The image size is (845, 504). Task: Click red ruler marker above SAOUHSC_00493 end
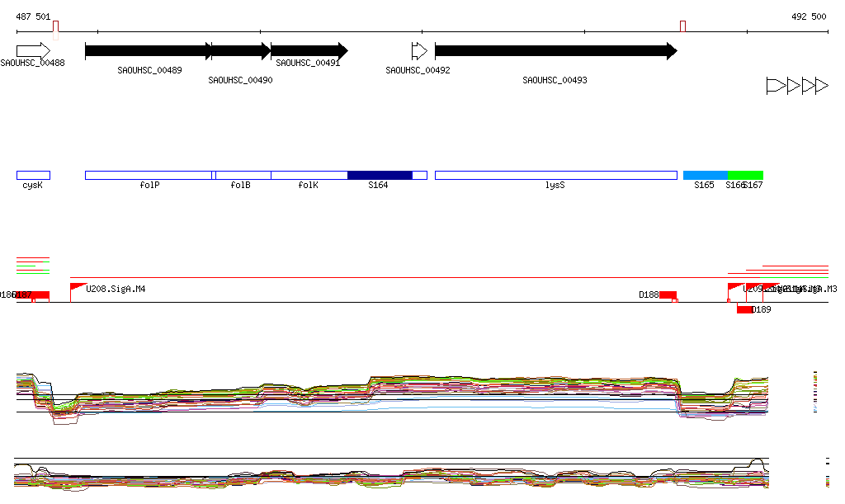click(x=682, y=26)
